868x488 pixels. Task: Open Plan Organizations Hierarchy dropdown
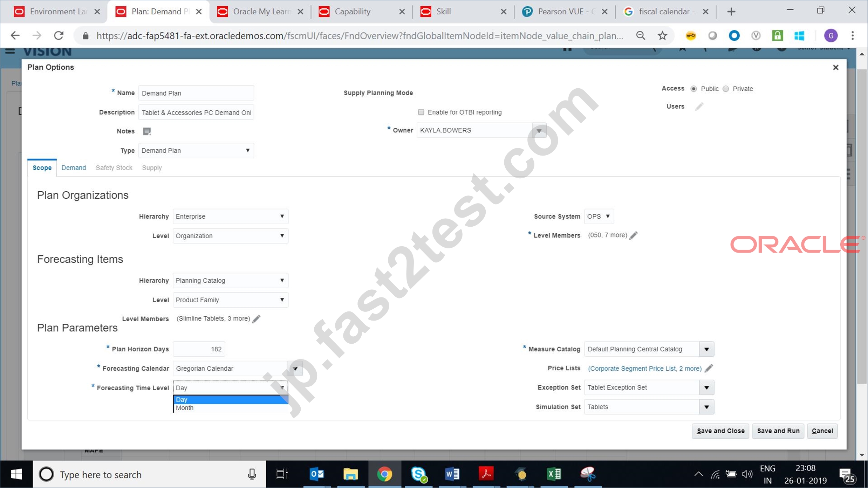click(230, 216)
